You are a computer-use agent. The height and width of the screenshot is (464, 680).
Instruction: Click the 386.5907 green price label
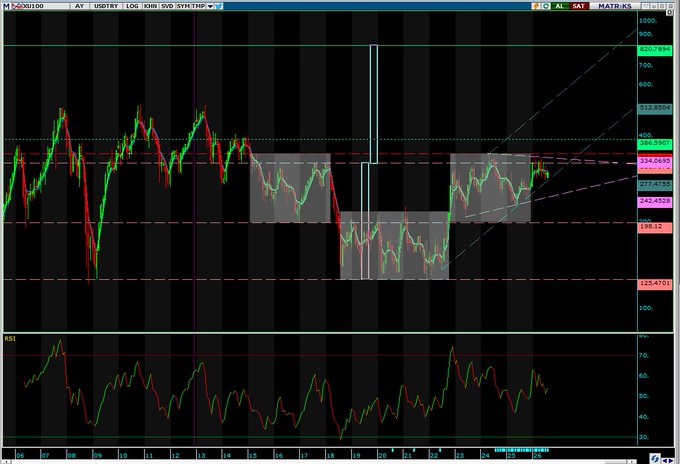[x=654, y=142]
